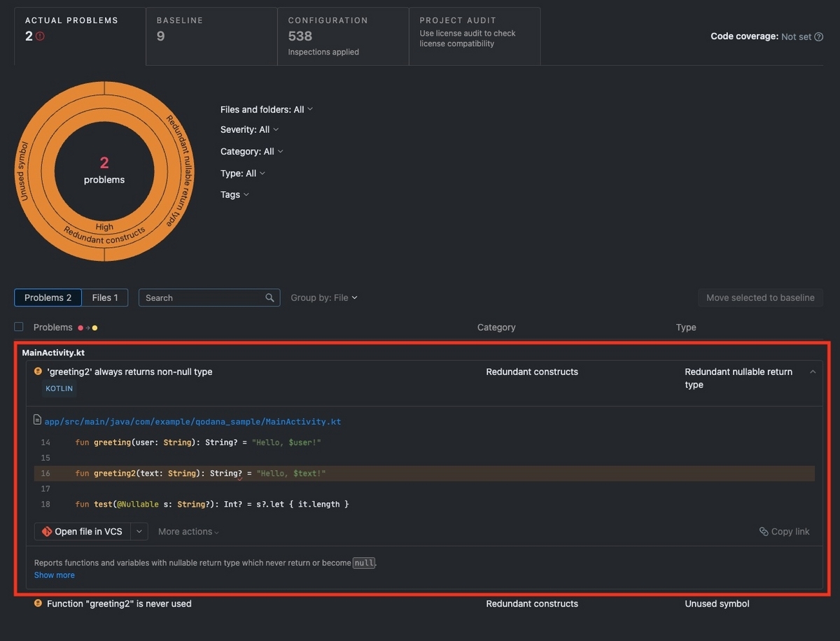Screen dimensions: 840x641
Task: Click the file icon beside MainActivity.kt path
Action: pos(38,421)
